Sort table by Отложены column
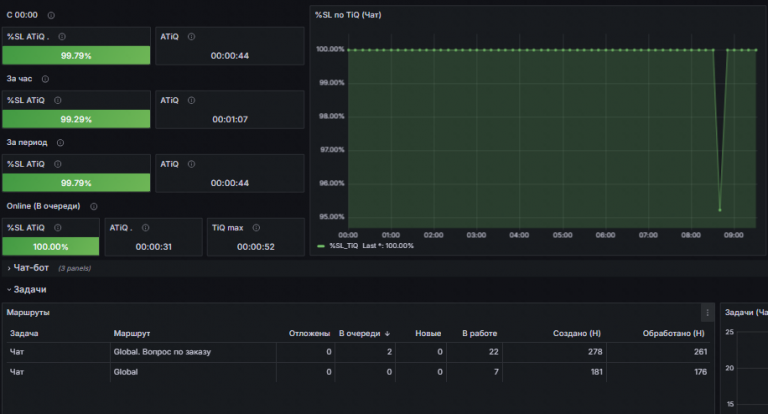Image resolution: width=768 pixels, height=414 pixels. [x=310, y=334]
